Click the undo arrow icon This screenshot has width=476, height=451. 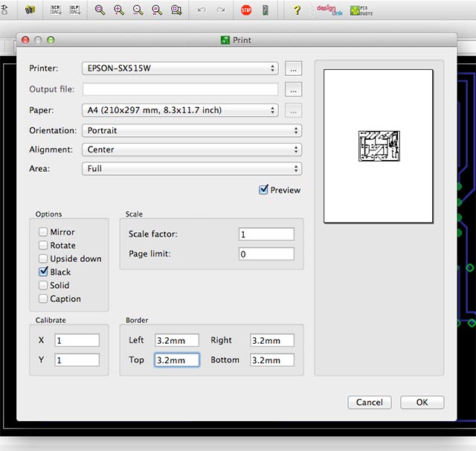point(202,10)
